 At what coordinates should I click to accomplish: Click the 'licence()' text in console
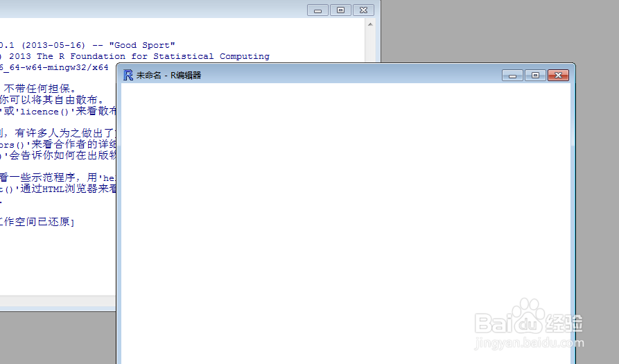pyautogui.click(x=44, y=112)
